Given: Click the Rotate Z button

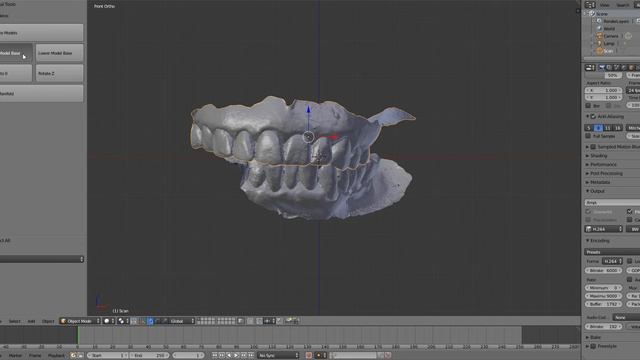Looking at the screenshot, I should [x=59, y=73].
